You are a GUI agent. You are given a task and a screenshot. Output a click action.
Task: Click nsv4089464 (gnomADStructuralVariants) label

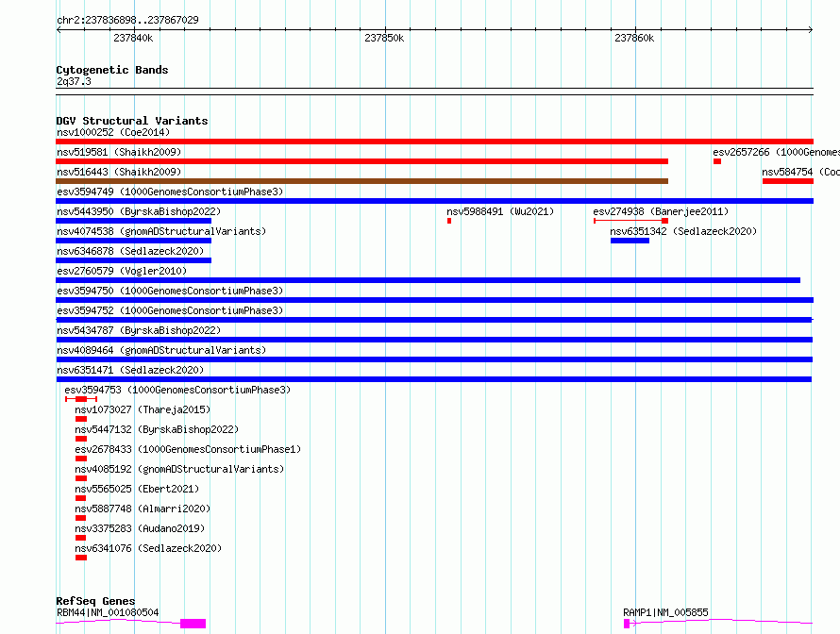pyautogui.click(x=161, y=350)
